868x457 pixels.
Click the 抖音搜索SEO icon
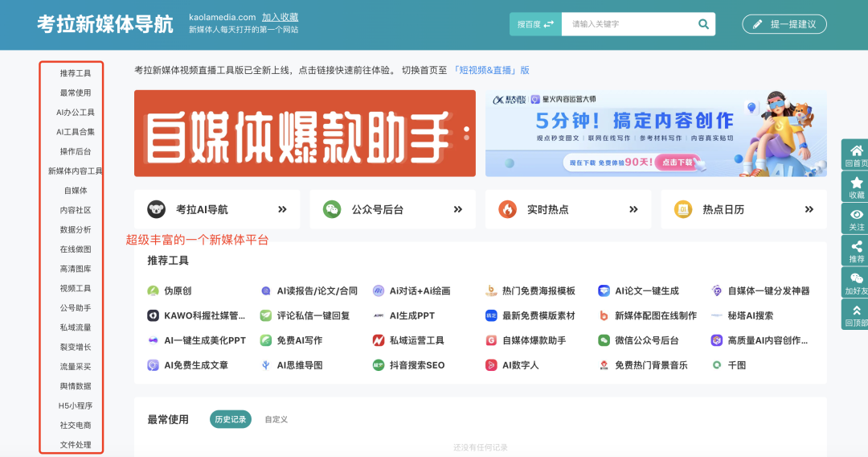378,365
